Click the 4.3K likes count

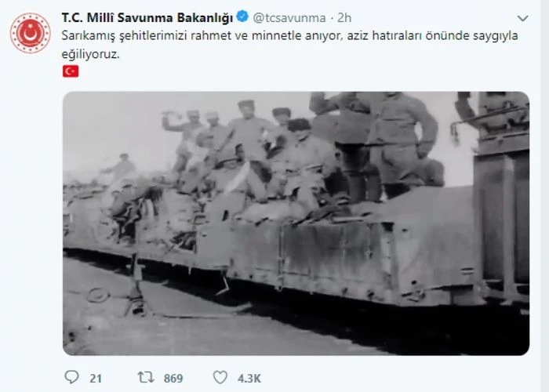tap(249, 379)
